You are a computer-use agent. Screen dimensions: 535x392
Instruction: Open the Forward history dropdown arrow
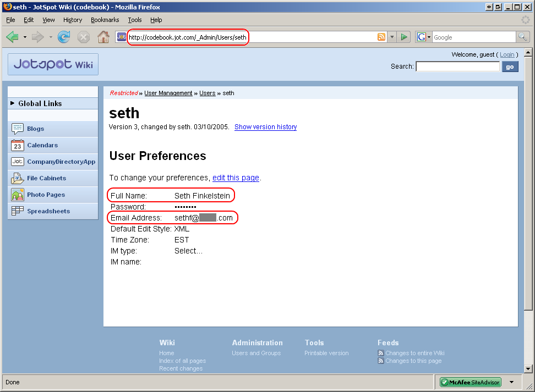click(x=51, y=37)
